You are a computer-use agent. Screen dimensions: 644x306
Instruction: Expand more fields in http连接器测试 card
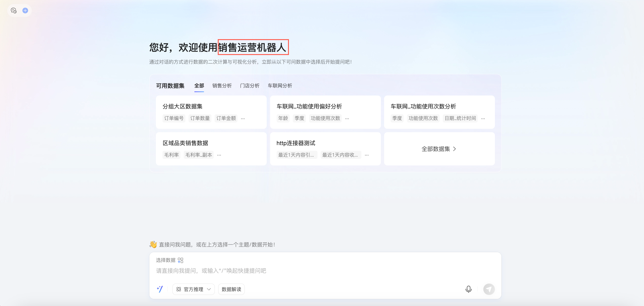[x=367, y=155]
